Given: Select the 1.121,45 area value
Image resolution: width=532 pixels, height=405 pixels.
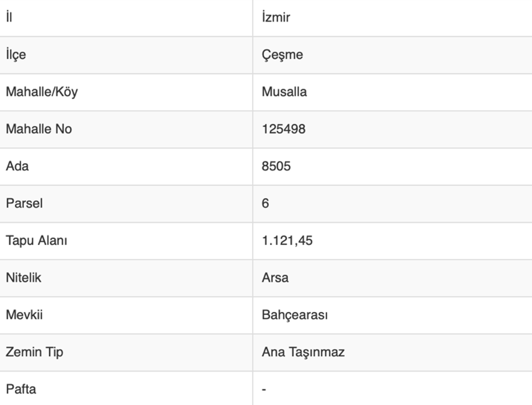Looking at the screenshot, I should pos(287,241).
